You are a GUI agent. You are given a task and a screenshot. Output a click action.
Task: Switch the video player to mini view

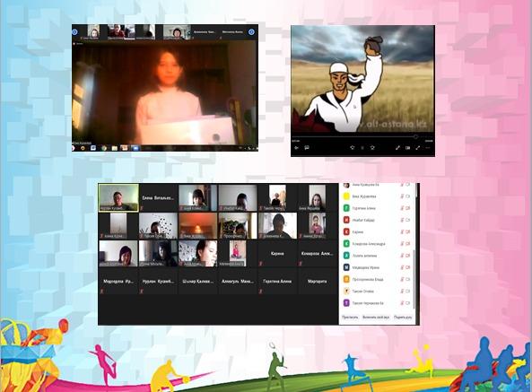pos(407,148)
